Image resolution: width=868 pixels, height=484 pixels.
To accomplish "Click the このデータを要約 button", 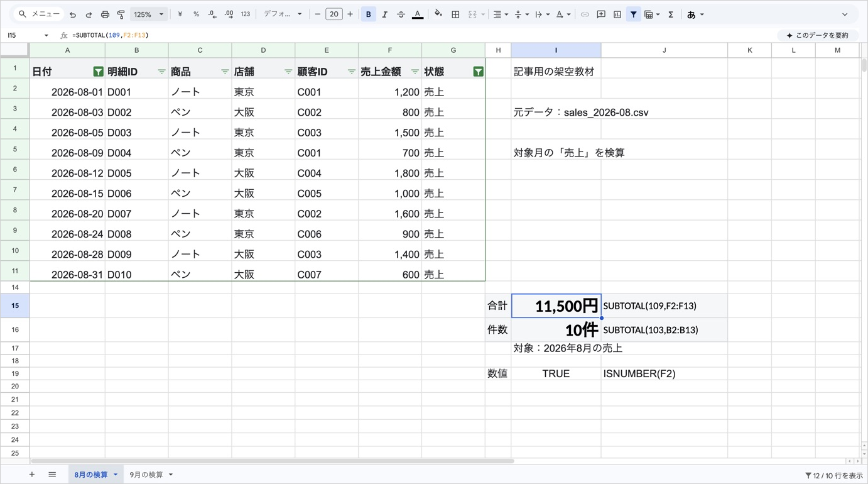I will (x=817, y=35).
